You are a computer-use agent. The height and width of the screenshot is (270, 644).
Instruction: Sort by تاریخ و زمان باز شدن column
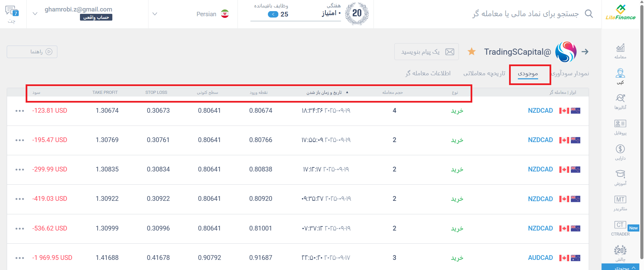pyautogui.click(x=324, y=92)
